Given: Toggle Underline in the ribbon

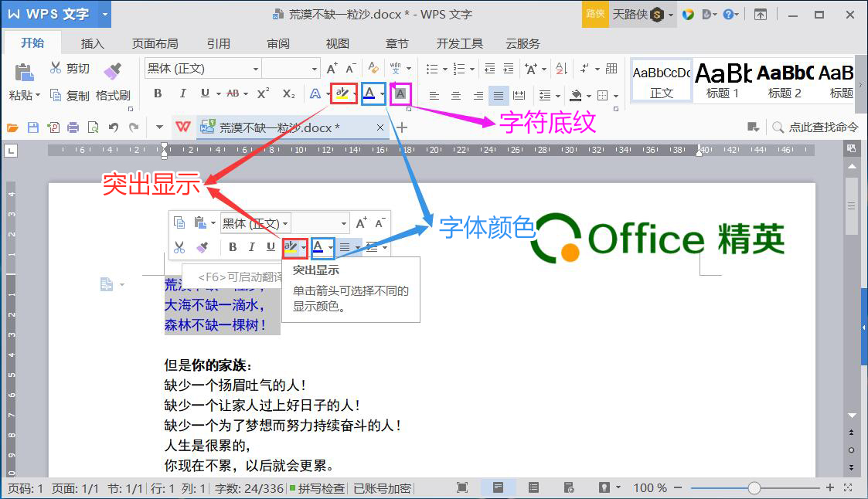Looking at the screenshot, I should coord(205,93).
